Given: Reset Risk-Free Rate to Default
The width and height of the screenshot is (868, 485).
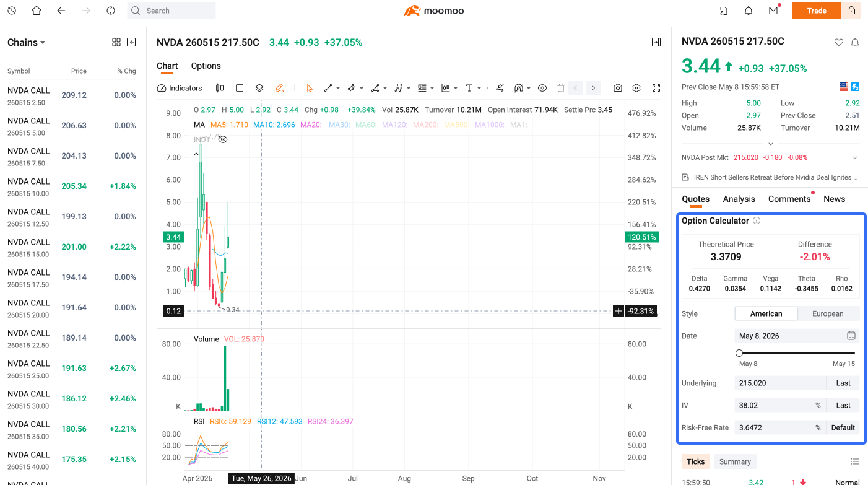Looking at the screenshot, I should point(843,427).
